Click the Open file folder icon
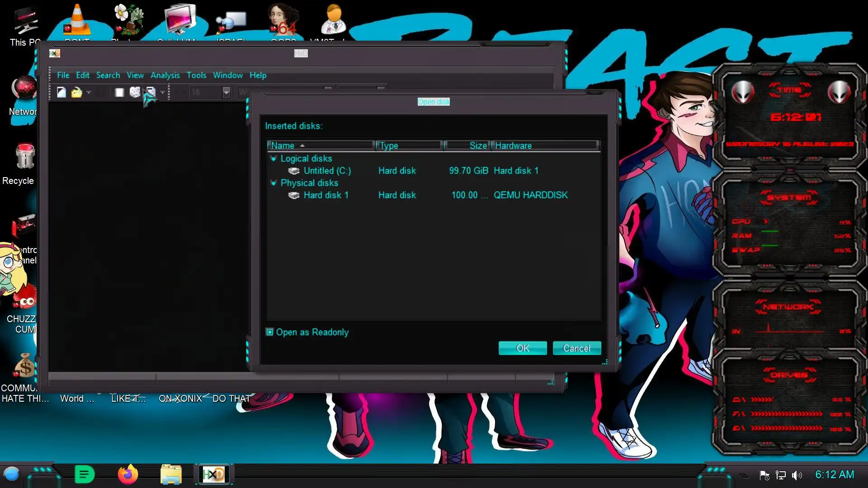 click(76, 92)
